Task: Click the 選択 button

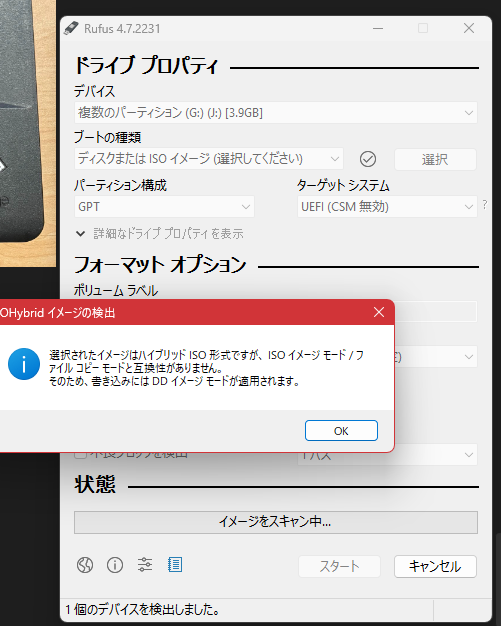Action: (435, 159)
